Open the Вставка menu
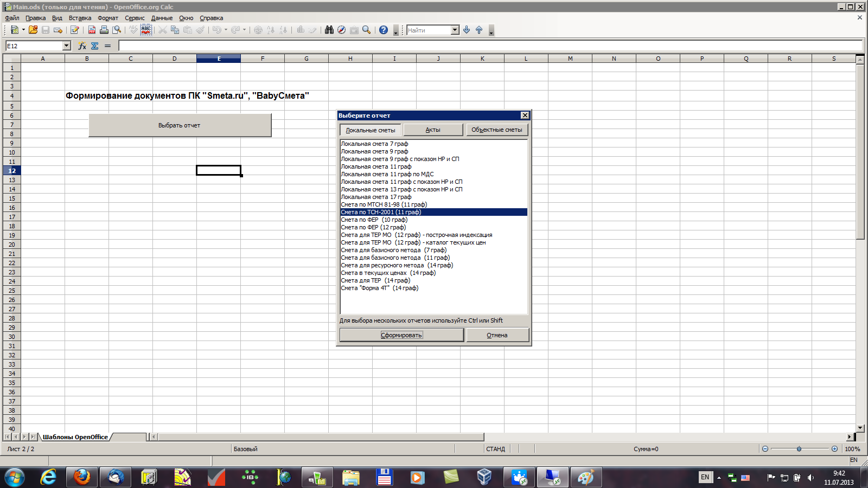 tap(80, 18)
